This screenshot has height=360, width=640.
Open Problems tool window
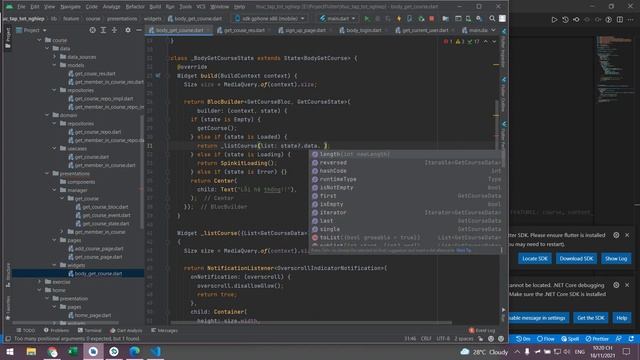coord(56,330)
